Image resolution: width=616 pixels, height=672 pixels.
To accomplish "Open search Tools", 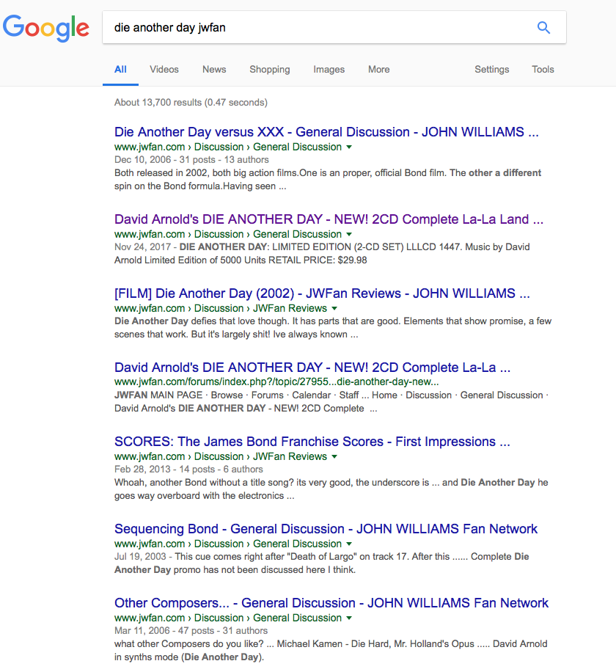I will [543, 70].
